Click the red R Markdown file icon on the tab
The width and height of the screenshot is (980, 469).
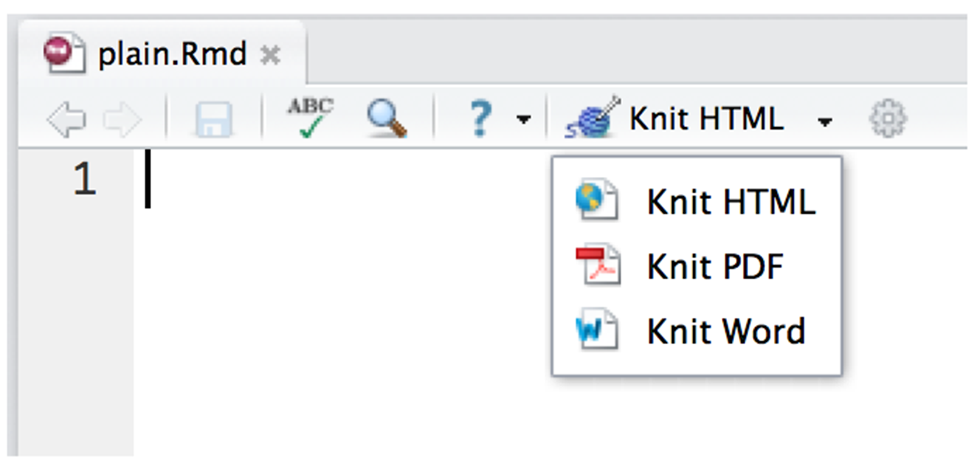pyautogui.click(x=65, y=54)
